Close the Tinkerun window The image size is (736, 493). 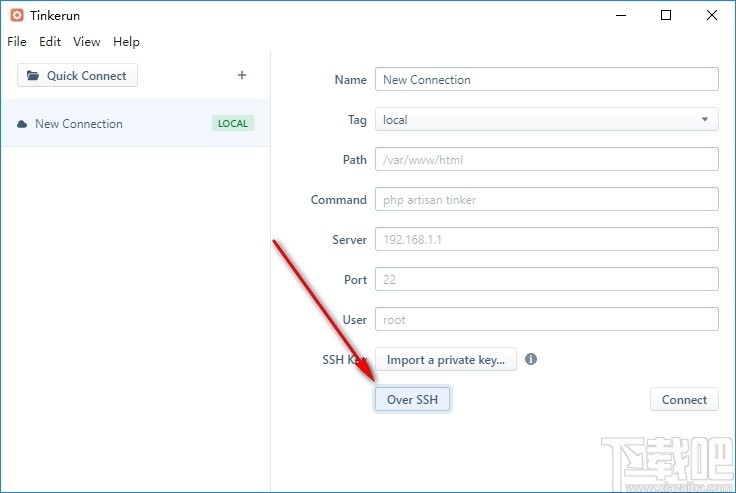[x=712, y=15]
